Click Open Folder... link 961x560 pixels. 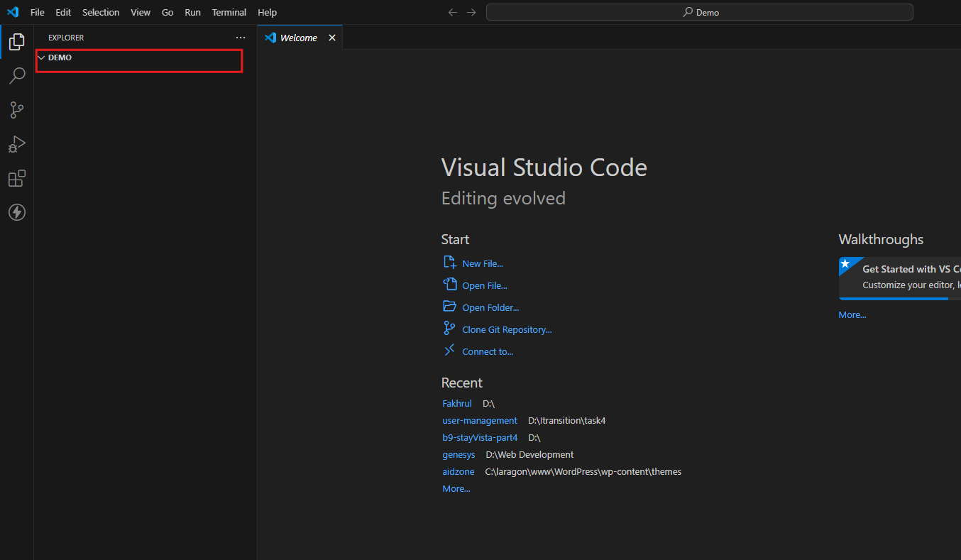point(490,307)
